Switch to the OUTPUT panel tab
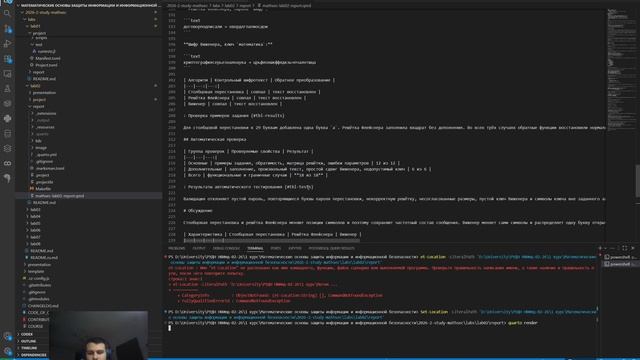The height and width of the screenshot is (360, 640). click(199, 248)
